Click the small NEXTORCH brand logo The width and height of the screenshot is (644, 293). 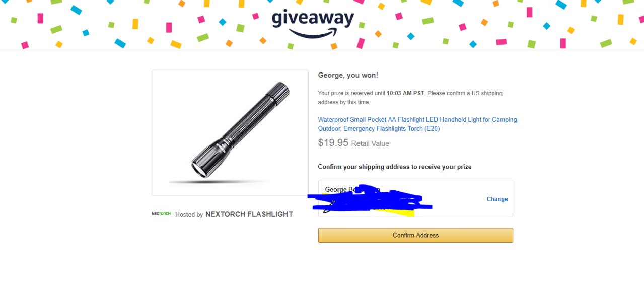point(161,214)
